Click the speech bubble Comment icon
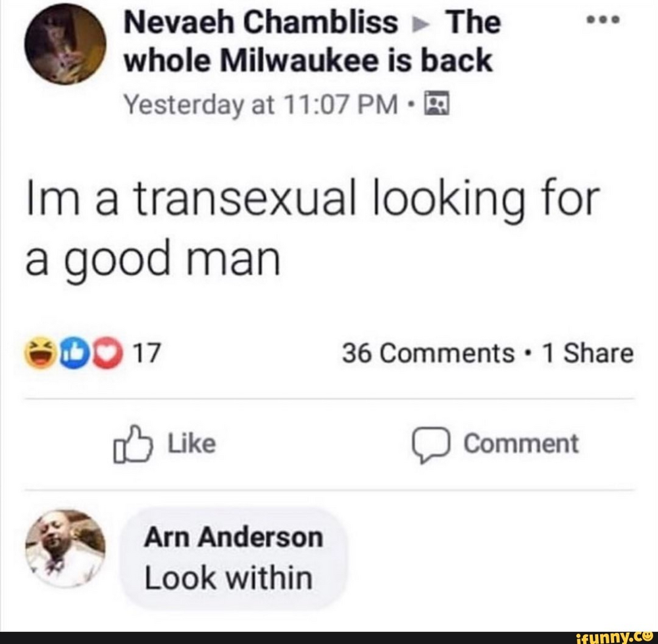This screenshot has height=644, width=658. pos(431,445)
